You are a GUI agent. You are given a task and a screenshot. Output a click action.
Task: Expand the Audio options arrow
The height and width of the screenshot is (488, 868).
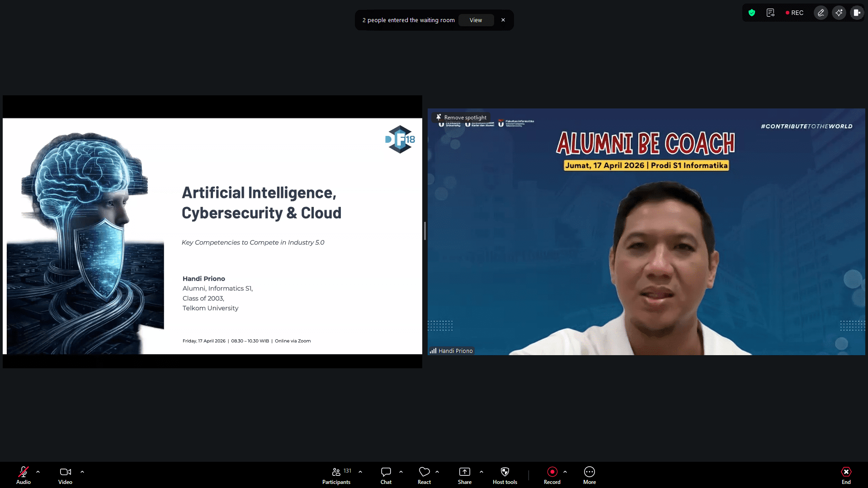pos(38,472)
